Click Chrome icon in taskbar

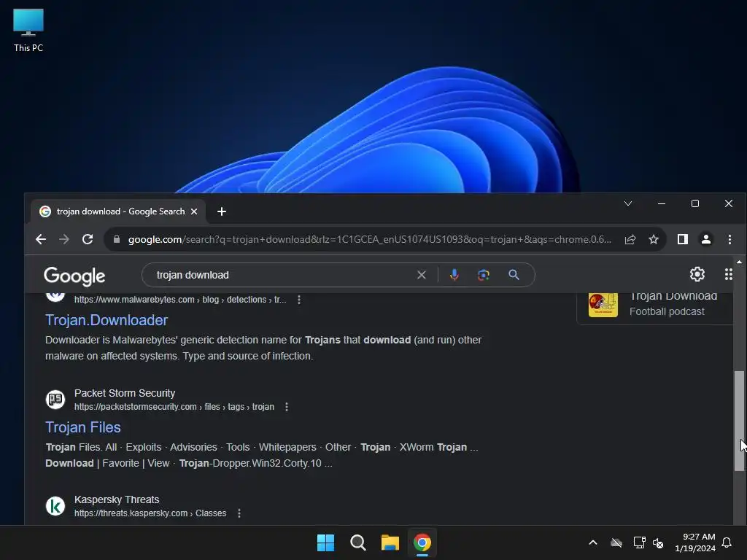tap(422, 542)
